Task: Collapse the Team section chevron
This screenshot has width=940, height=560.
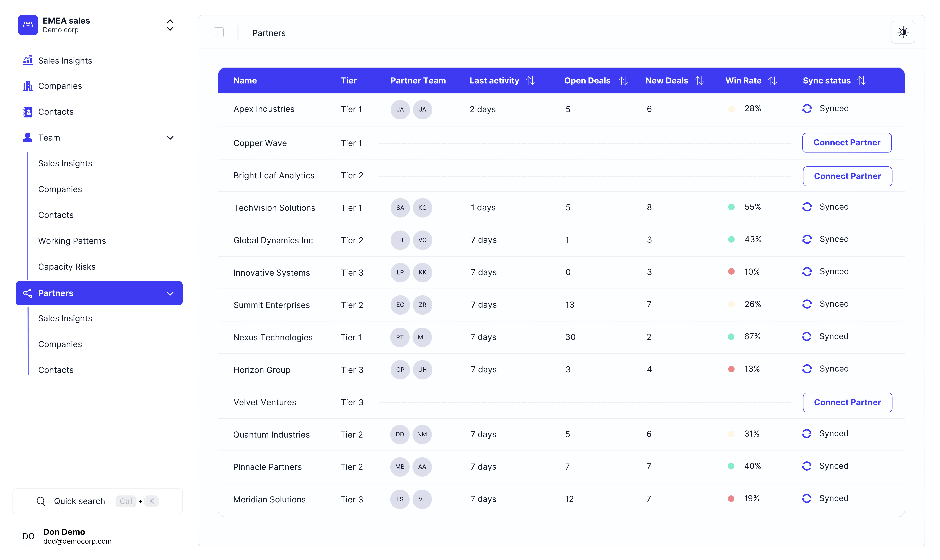Action: click(170, 138)
